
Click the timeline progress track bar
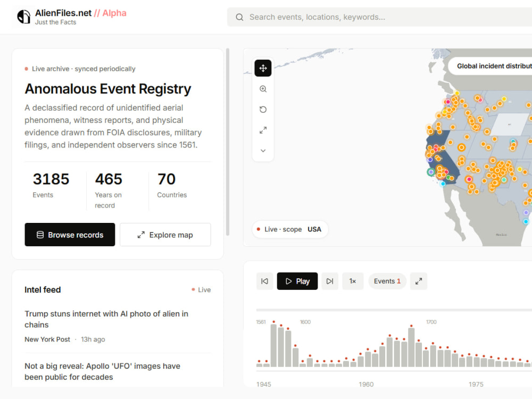394,310
